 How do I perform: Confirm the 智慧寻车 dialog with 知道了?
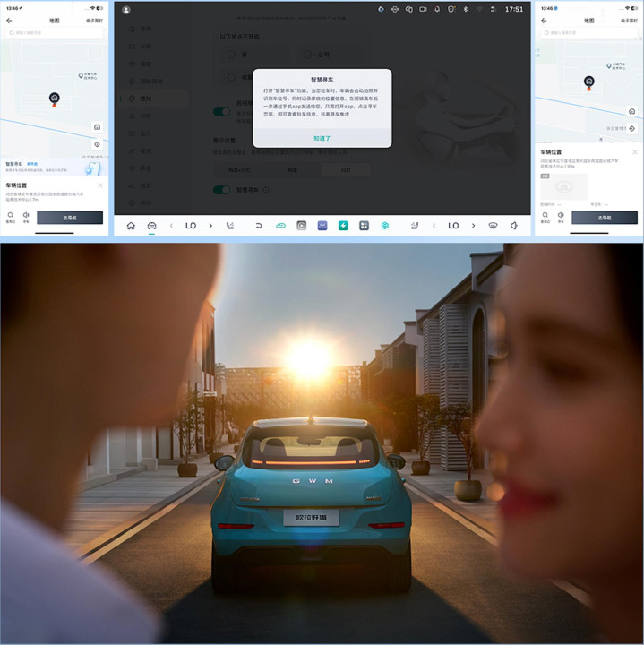(322, 139)
